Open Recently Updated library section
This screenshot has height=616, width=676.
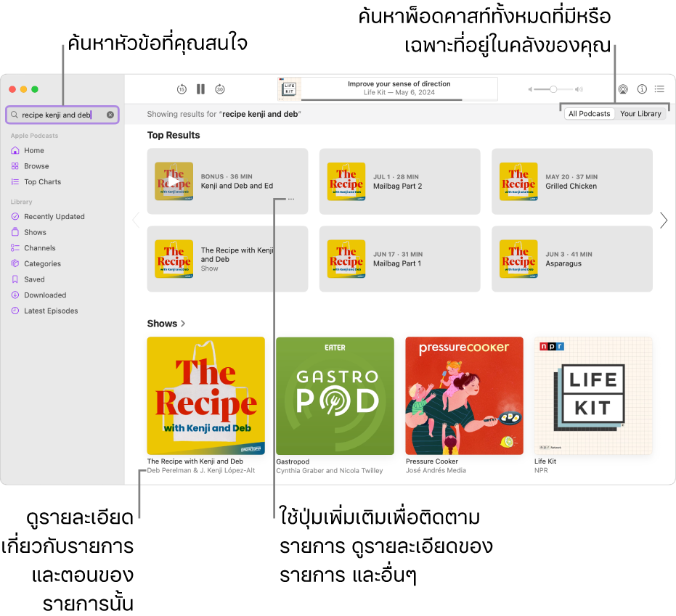54,216
